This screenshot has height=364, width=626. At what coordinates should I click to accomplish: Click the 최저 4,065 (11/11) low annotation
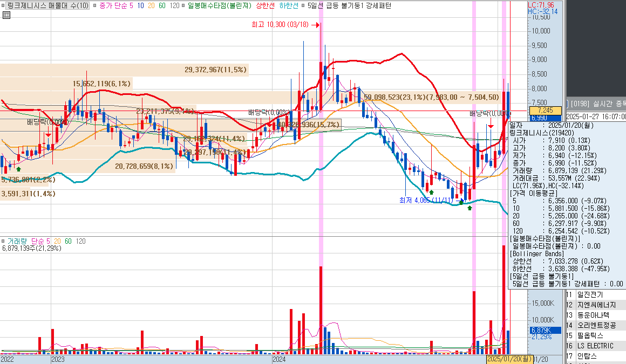(x=426, y=200)
